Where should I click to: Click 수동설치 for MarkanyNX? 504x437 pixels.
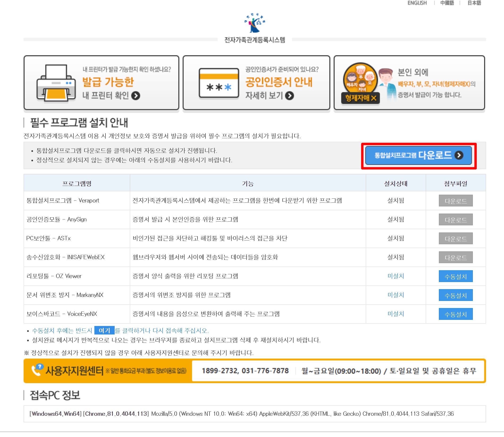(455, 295)
